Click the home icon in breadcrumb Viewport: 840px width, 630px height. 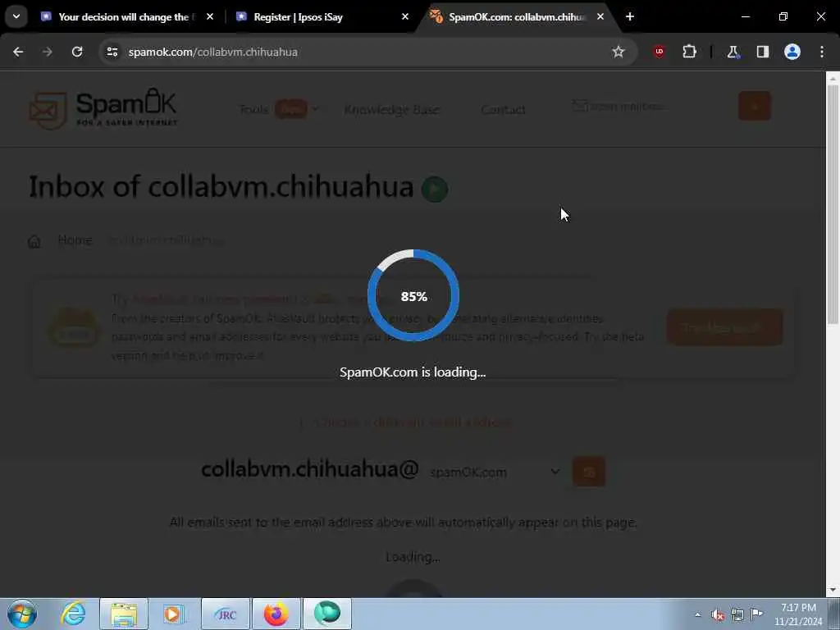click(34, 242)
